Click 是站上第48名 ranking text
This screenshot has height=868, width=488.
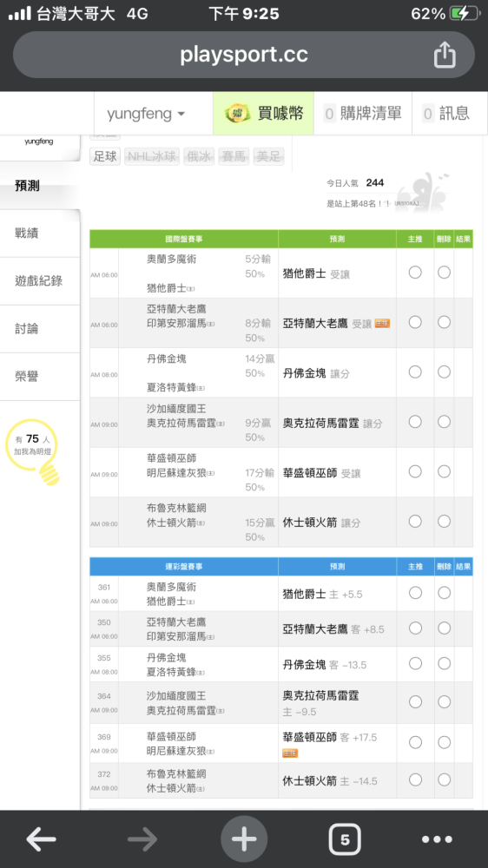click(x=358, y=204)
